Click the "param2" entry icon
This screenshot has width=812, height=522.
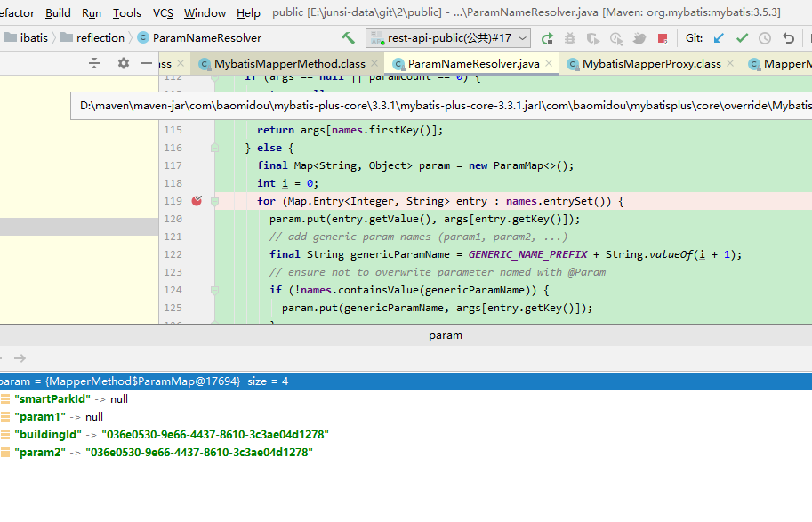tap(5, 452)
